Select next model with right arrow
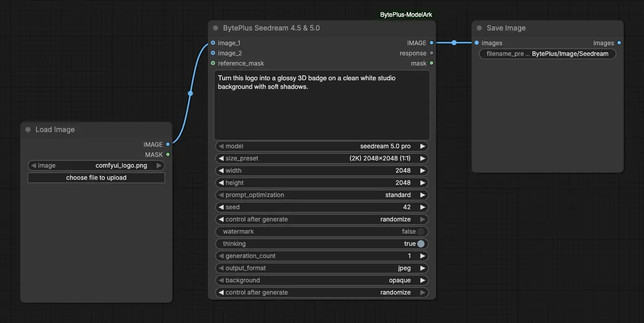This screenshot has height=323, width=644. pos(422,146)
